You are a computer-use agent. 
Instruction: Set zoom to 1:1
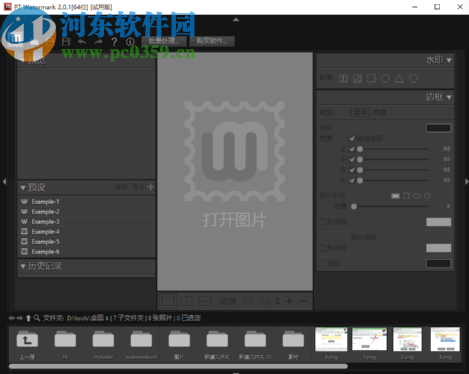(x=248, y=302)
